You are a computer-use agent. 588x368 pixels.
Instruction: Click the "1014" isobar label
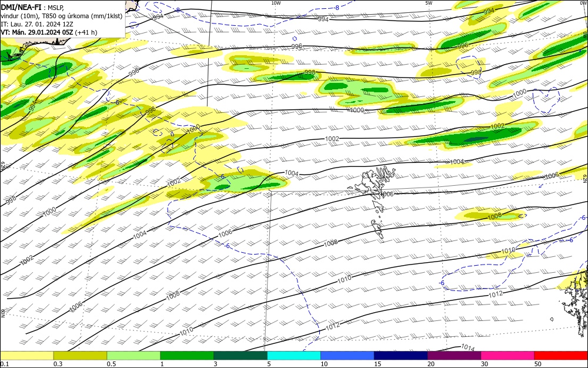tap(467, 348)
